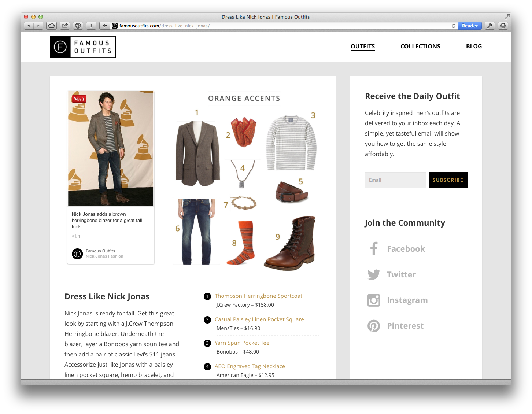The image size is (532, 414).
Task: Click the site favicon in address bar
Action: (115, 26)
